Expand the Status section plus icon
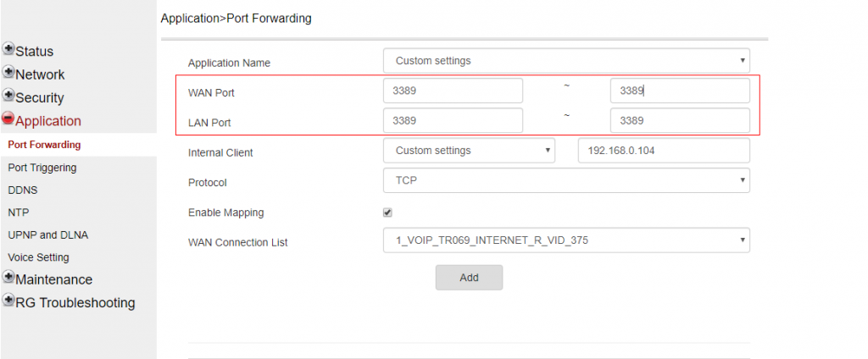The height and width of the screenshot is (359, 868). click(8, 50)
